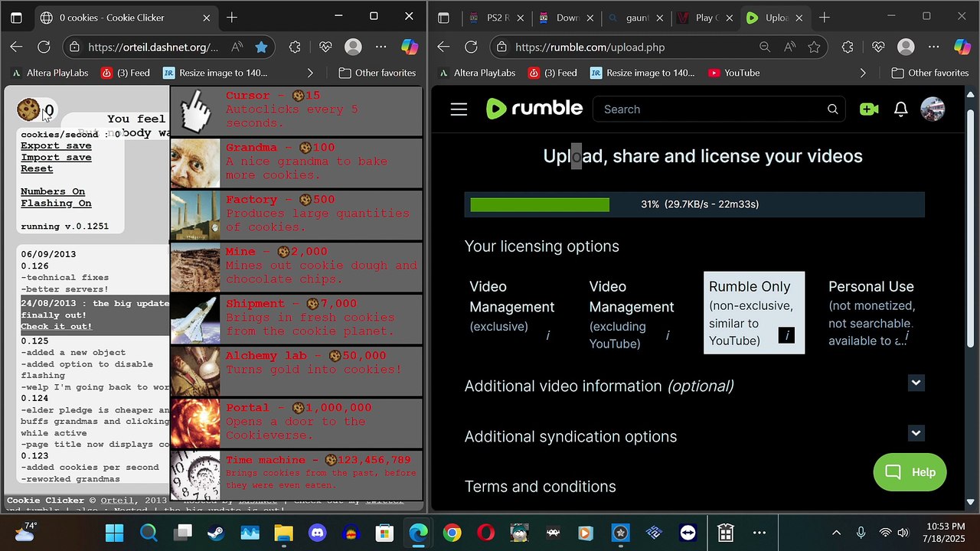Open Discord from the taskbar
Viewport: 980px width, 551px height.
pyautogui.click(x=317, y=533)
